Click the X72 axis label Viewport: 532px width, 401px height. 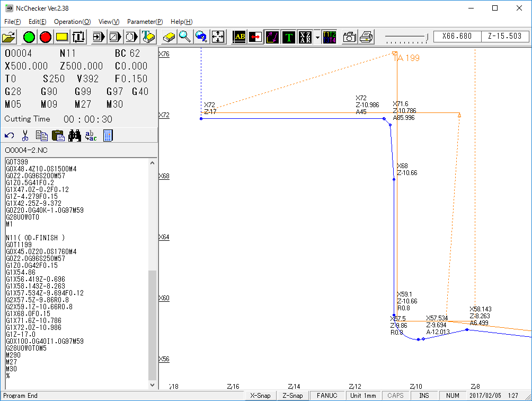coord(164,115)
